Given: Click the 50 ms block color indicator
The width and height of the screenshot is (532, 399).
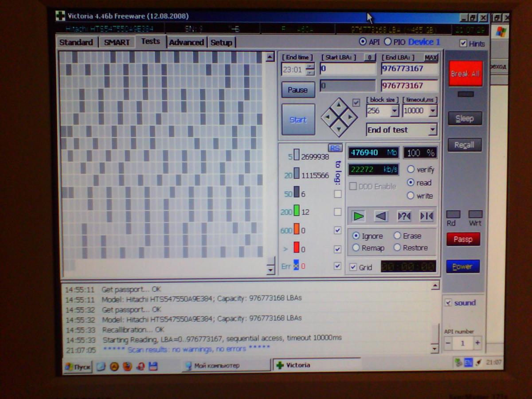Looking at the screenshot, I should point(297,193).
